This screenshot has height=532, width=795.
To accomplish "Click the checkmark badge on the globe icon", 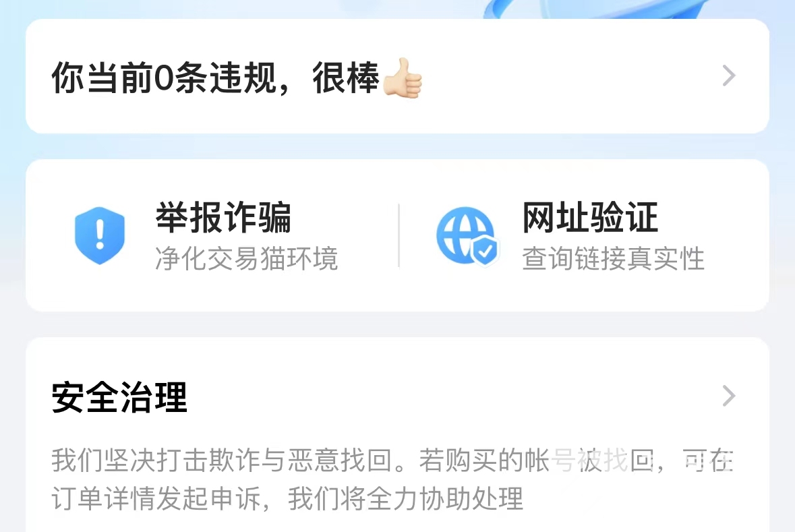I will 485,249.
